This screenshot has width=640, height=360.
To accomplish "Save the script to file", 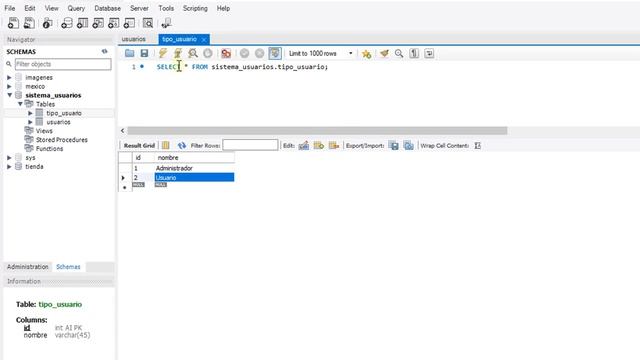I will pos(144,53).
